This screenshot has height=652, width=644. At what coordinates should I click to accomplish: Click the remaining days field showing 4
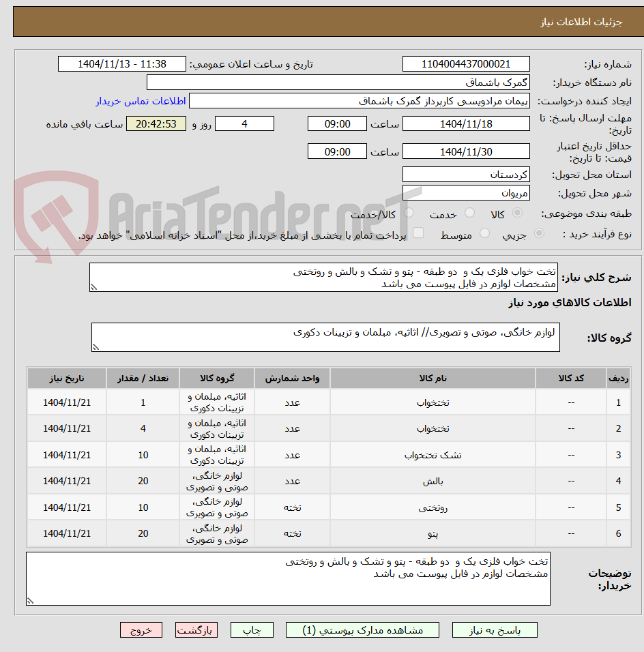click(x=245, y=124)
